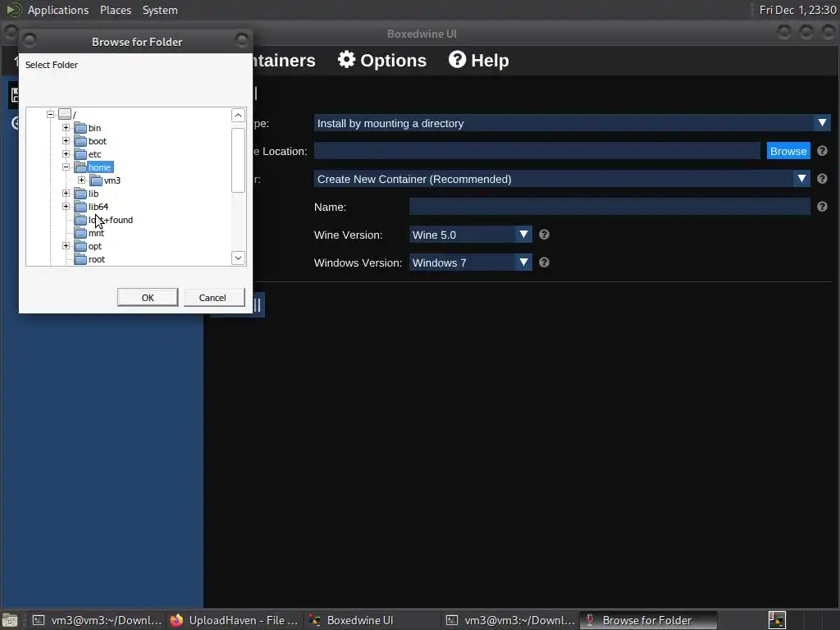Open the Options tab in Boxedwine

tap(382, 60)
